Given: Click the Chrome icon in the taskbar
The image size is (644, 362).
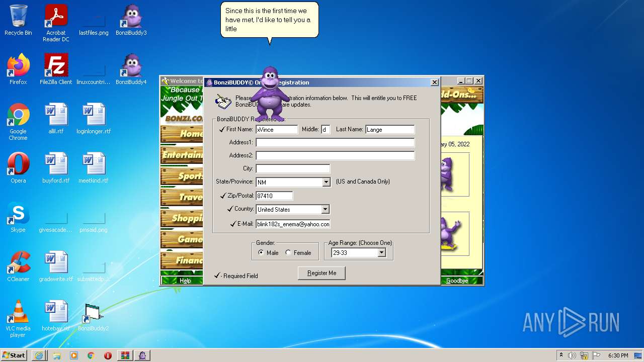Looking at the screenshot, I should [x=91, y=355].
